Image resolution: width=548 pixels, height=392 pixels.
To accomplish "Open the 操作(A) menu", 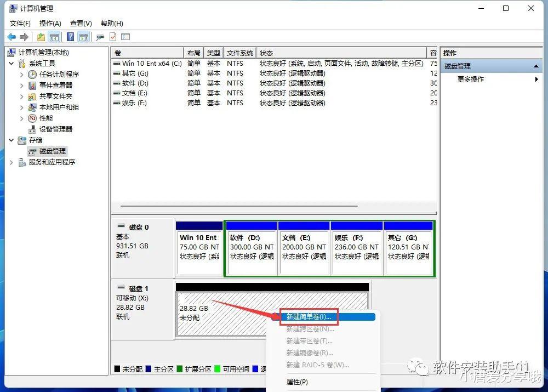I will coord(50,24).
